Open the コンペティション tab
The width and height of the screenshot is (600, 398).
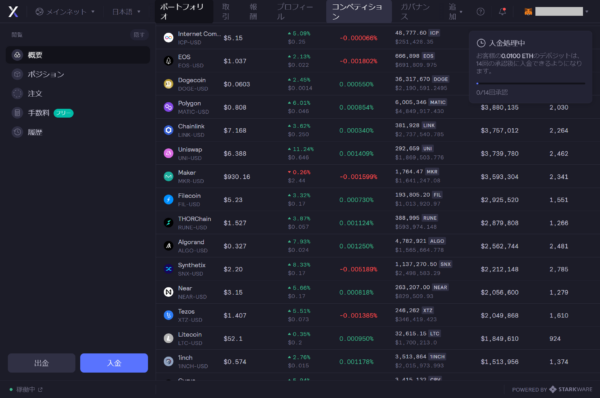359,11
